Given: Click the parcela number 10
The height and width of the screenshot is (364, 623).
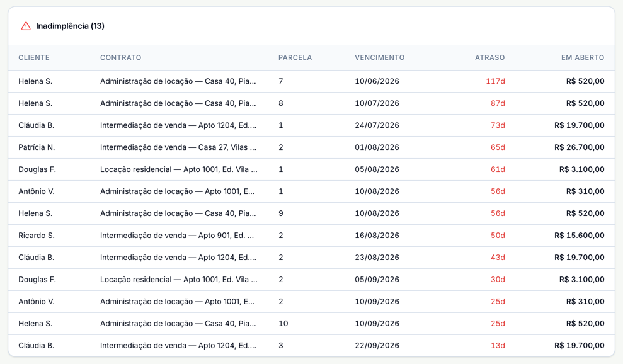Looking at the screenshot, I should (283, 324).
